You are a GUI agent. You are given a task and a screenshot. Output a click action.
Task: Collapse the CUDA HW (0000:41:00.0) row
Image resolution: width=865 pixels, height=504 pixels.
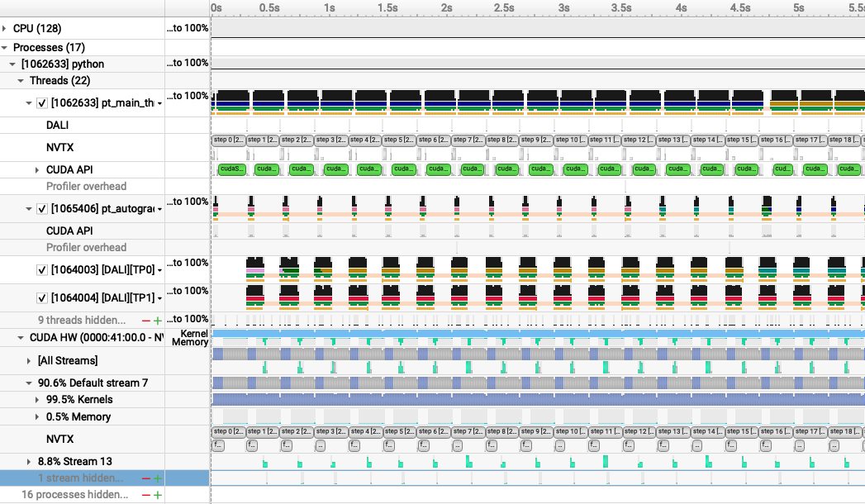(21, 337)
